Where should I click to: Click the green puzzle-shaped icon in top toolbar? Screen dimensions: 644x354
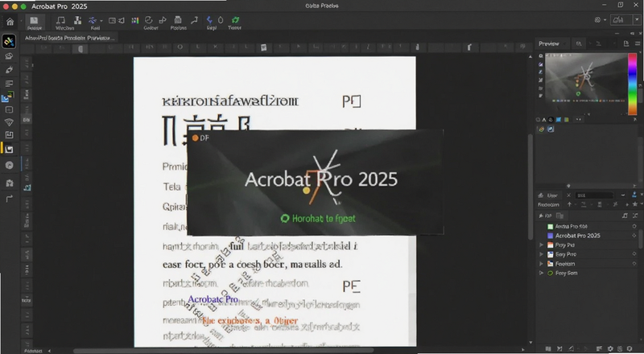tap(235, 20)
